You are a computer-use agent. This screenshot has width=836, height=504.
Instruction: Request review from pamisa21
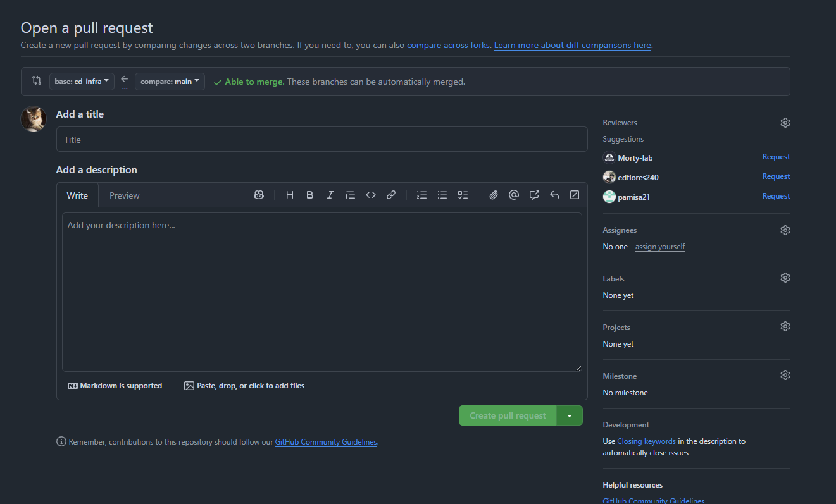tap(776, 196)
